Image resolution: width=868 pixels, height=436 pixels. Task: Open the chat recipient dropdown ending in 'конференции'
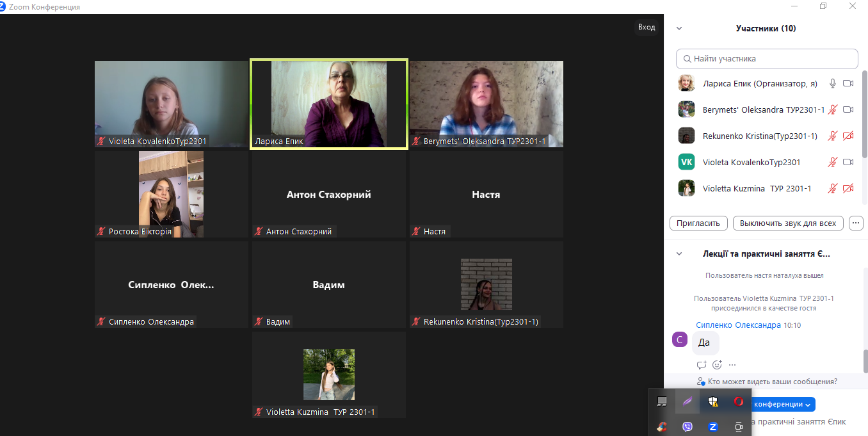(782, 404)
